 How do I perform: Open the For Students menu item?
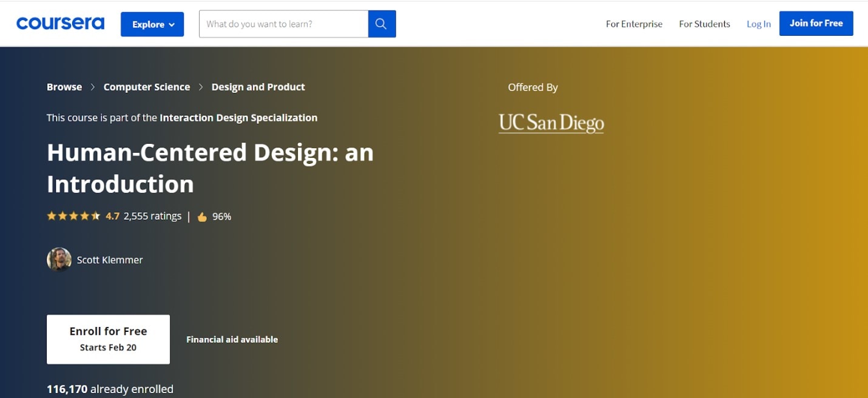click(704, 24)
